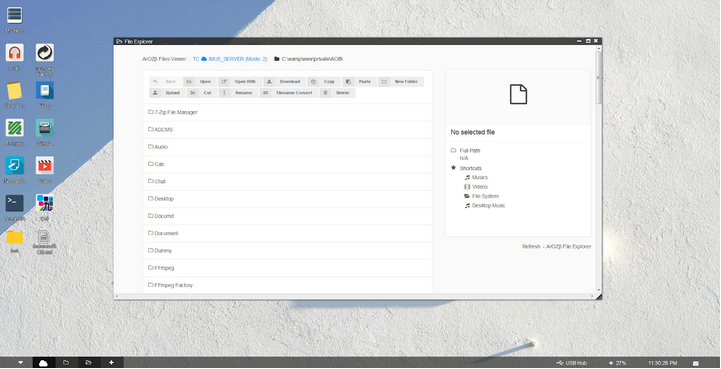Select the 7-Zip File Manager folder

[x=287, y=112]
